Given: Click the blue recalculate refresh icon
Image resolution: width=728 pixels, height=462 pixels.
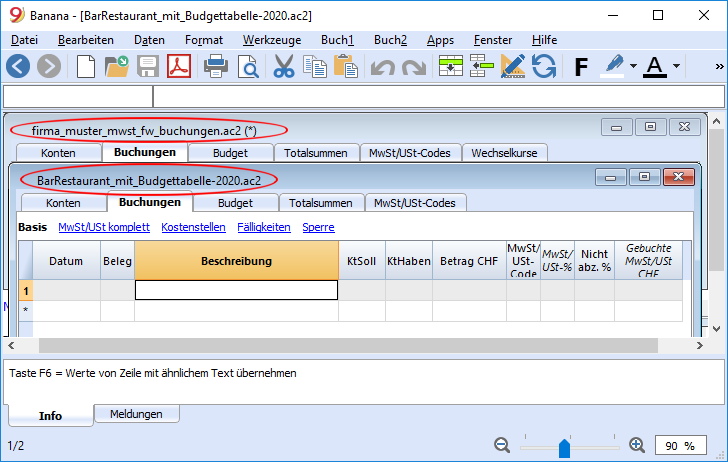Looking at the screenshot, I should click(544, 66).
